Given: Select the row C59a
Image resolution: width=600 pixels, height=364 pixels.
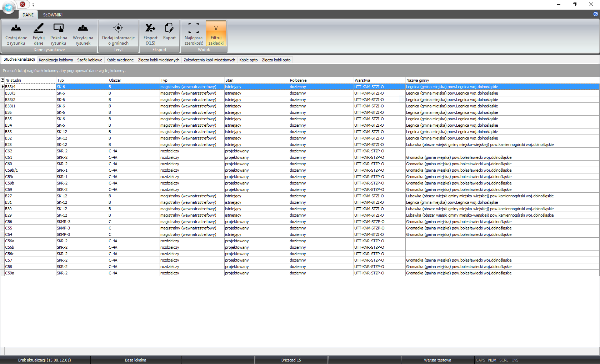Looking at the screenshot, I should (x=300, y=273).
